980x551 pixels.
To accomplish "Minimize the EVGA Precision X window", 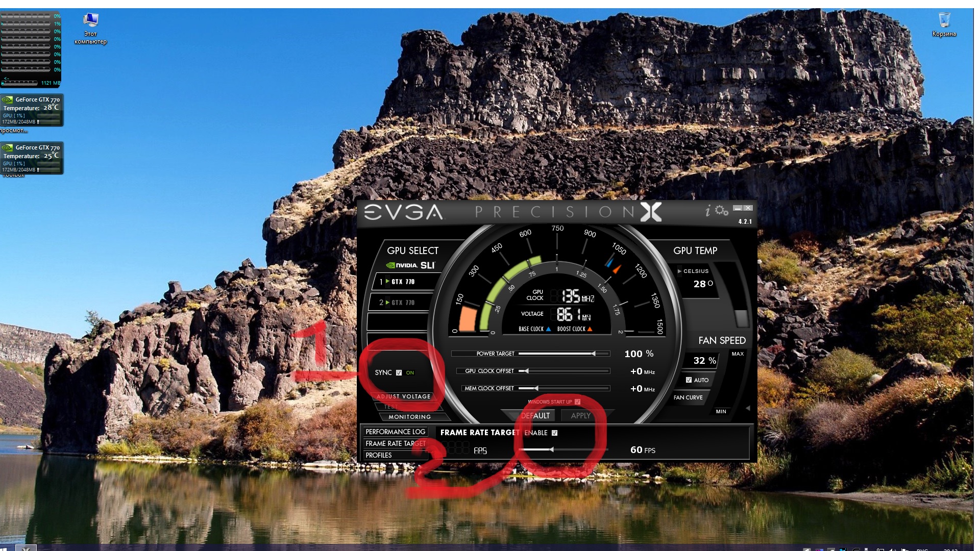I will coord(738,208).
